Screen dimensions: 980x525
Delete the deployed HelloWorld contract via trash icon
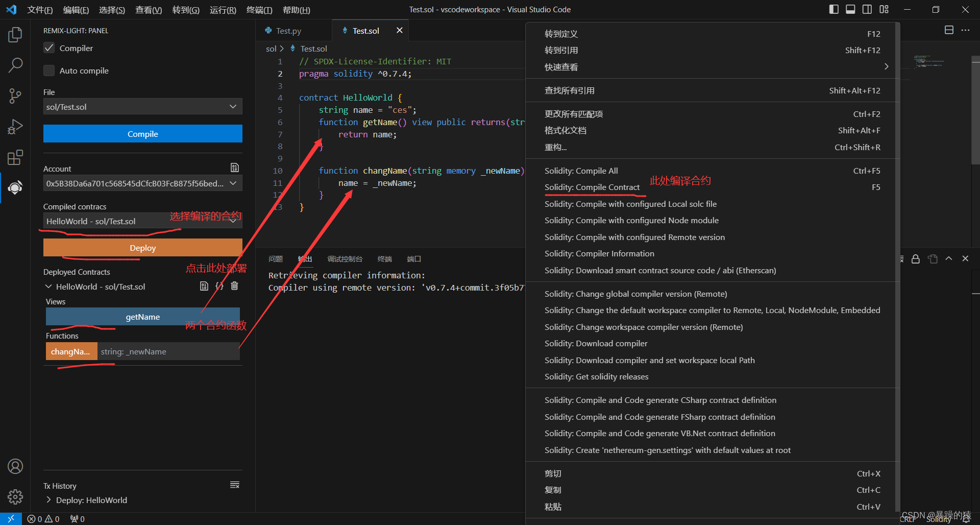point(235,286)
